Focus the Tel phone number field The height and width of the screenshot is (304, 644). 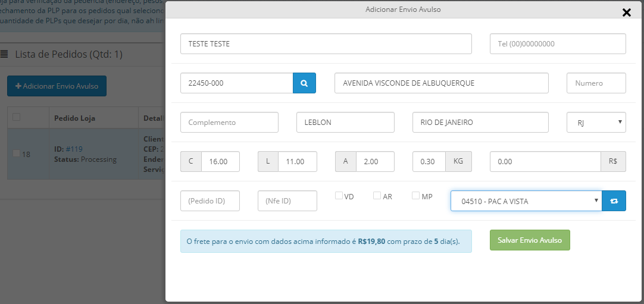pyautogui.click(x=558, y=44)
